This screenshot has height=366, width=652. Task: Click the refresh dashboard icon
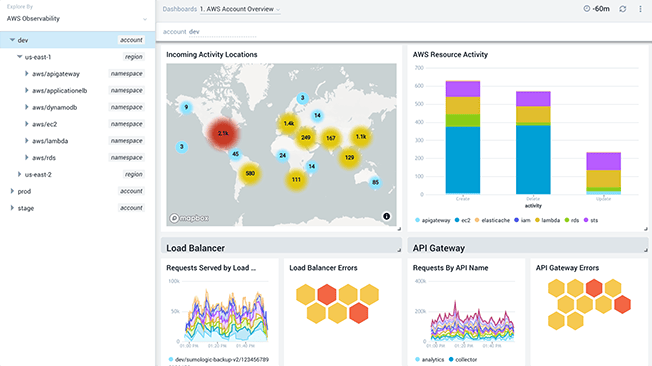coord(622,9)
